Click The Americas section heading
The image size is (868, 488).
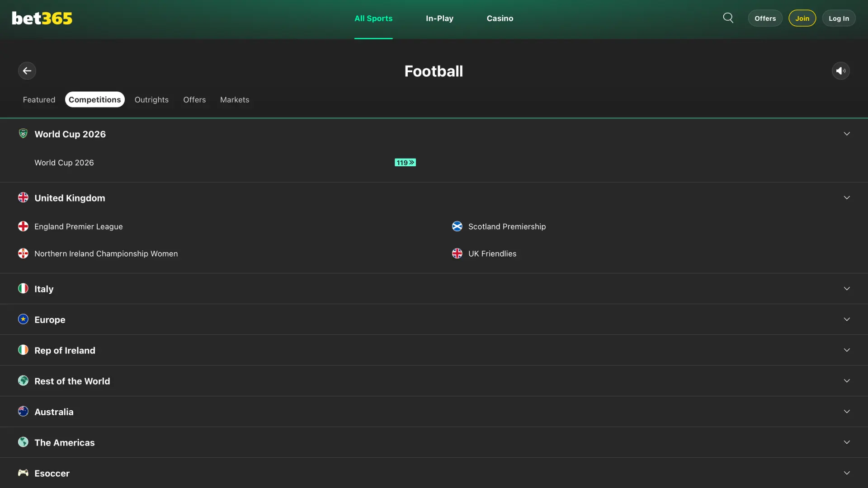(x=65, y=442)
